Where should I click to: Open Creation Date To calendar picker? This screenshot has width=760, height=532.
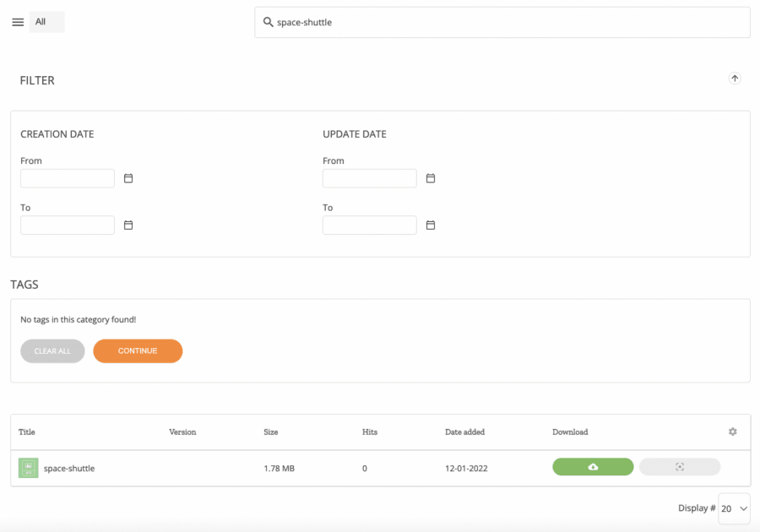128,225
